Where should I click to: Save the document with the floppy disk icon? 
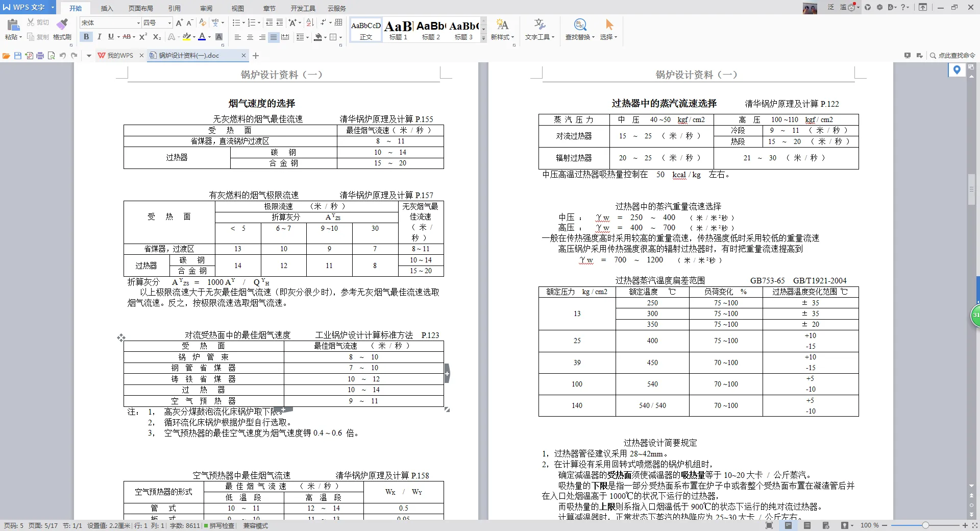[18, 56]
